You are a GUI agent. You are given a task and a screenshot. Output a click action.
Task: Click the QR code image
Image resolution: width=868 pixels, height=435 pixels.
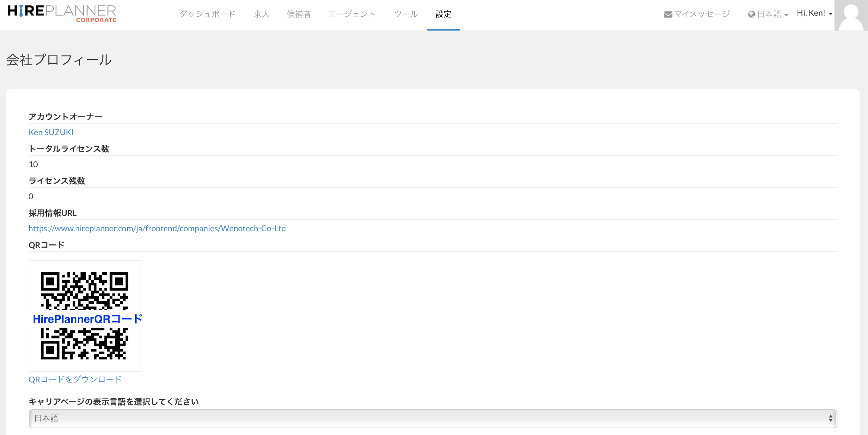[x=85, y=290]
